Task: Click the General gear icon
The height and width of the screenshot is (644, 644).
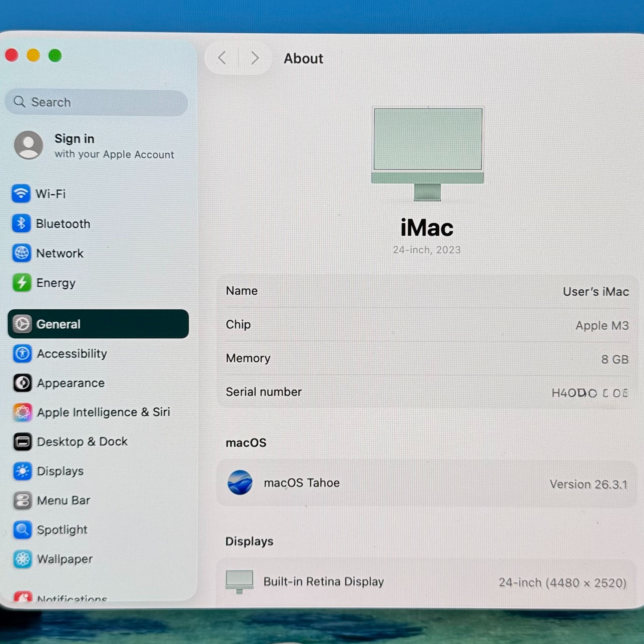Action: (x=22, y=324)
